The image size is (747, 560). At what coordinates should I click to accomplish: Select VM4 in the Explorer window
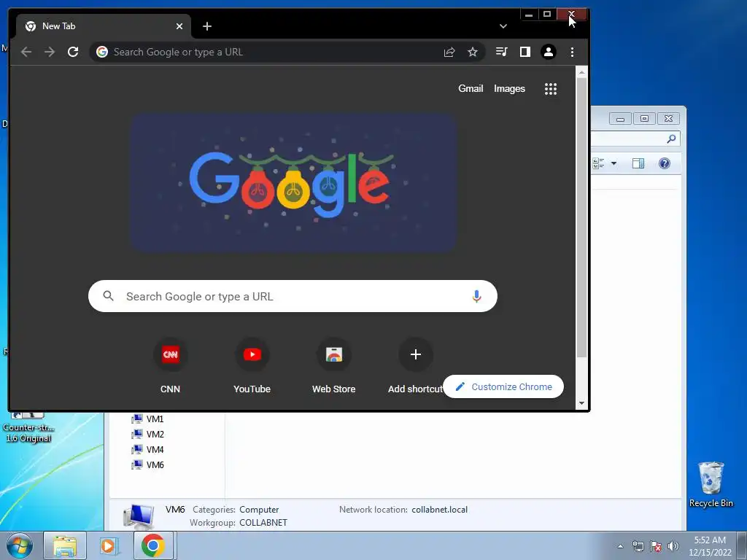click(x=147, y=449)
